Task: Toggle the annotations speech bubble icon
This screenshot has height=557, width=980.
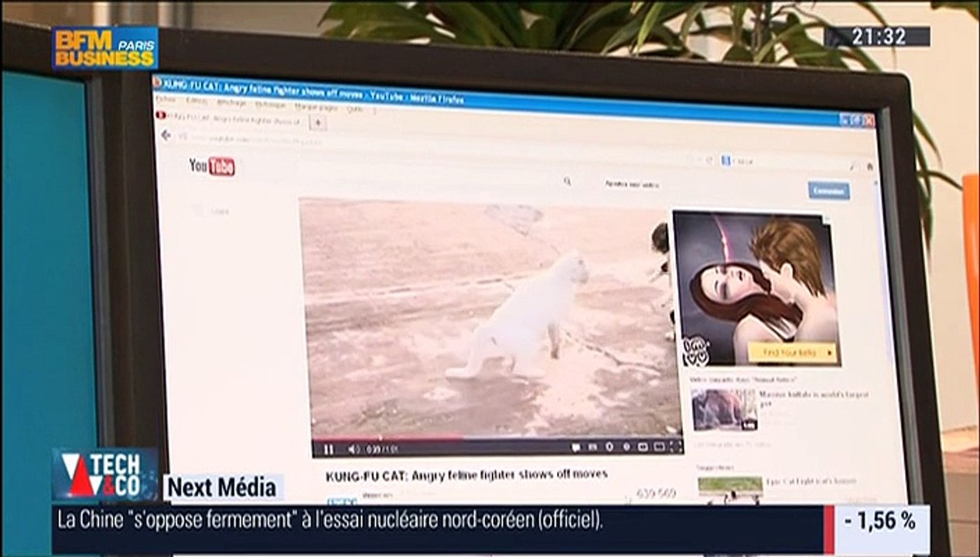Action: click(x=575, y=446)
